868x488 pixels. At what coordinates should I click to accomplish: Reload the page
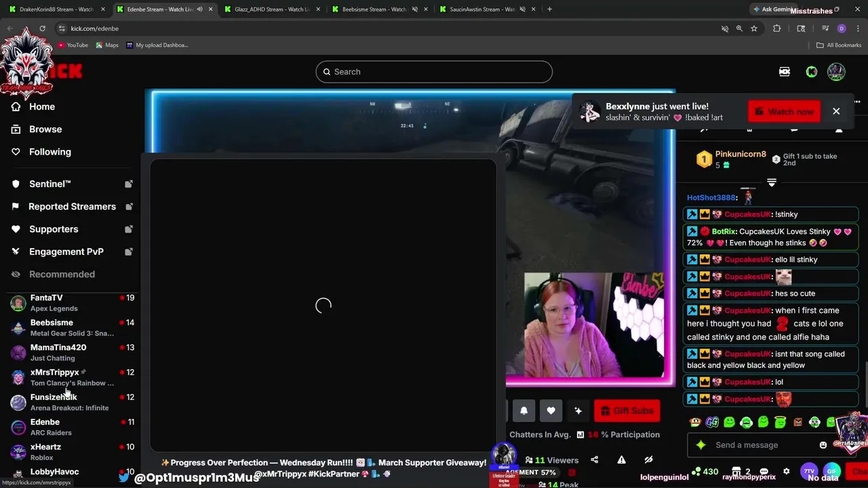point(42,28)
